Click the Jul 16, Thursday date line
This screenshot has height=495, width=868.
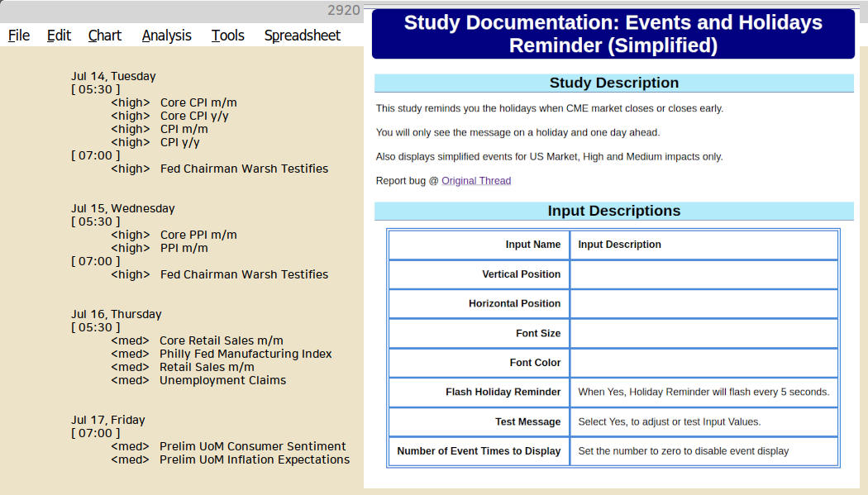coord(117,314)
